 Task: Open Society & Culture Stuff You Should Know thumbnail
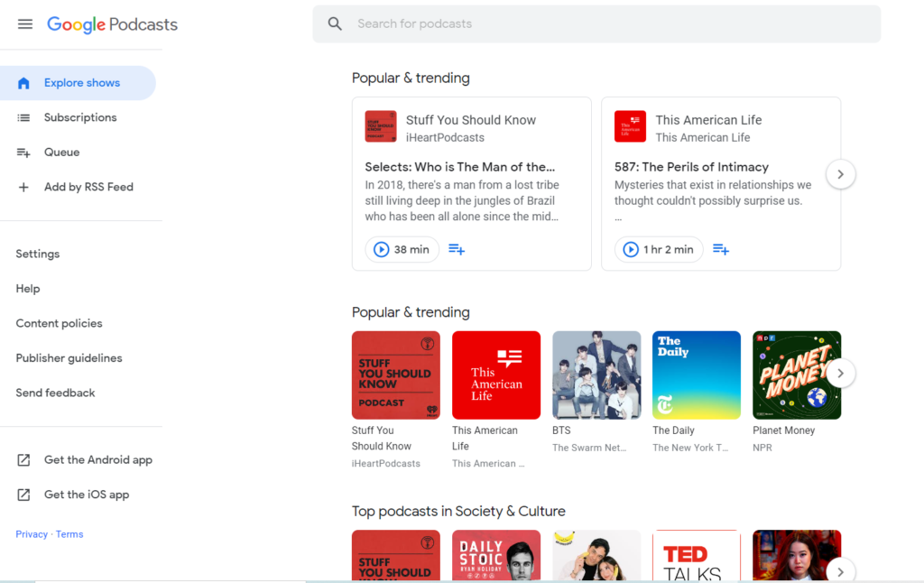(396, 555)
